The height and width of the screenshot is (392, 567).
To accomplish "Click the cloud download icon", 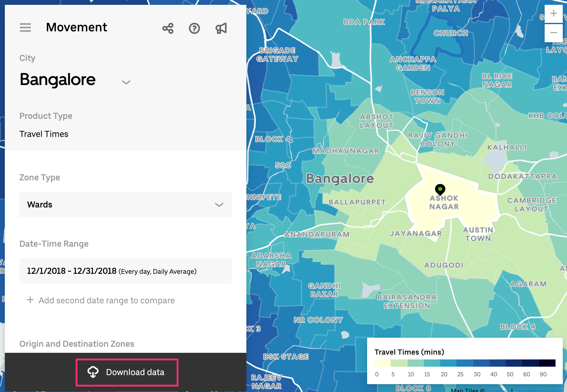I will [93, 372].
